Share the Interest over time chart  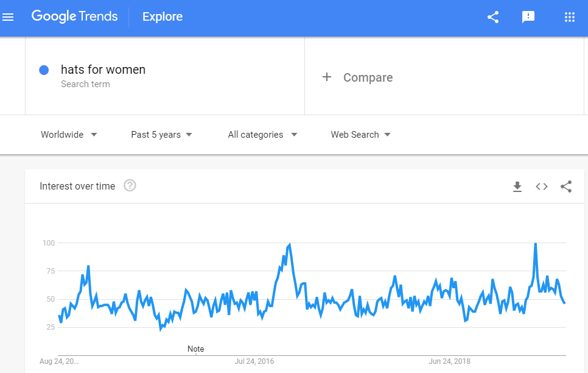tap(566, 187)
